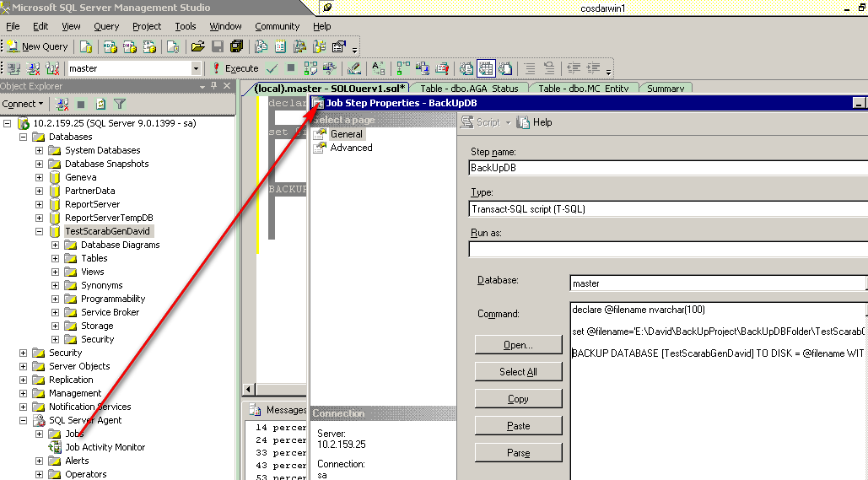Click the Open File folder icon

197,46
